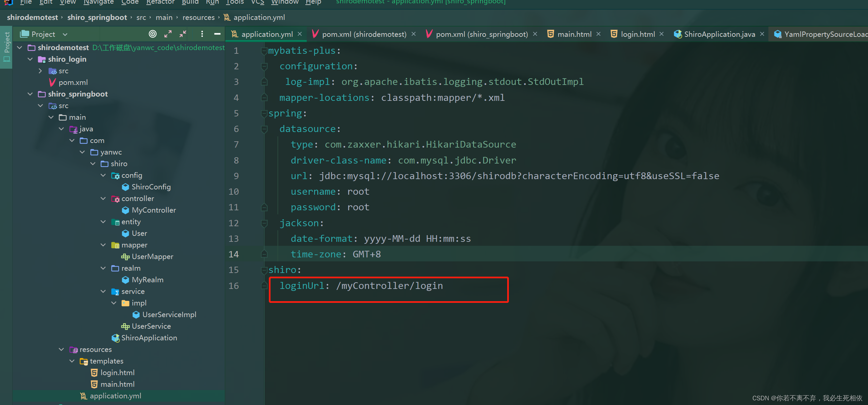Image resolution: width=868 pixels, height=405 pixels.
Task: Click the locate opened file target icon
Action: coord(153,34)
